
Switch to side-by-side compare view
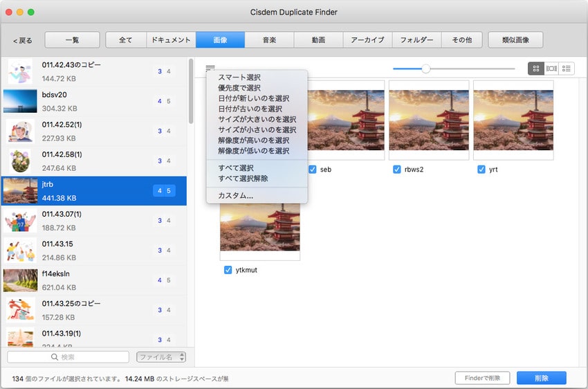click(x=551, y=69)
